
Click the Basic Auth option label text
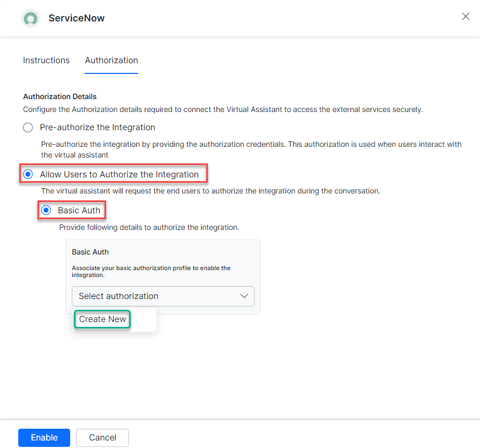pos(79,211)
